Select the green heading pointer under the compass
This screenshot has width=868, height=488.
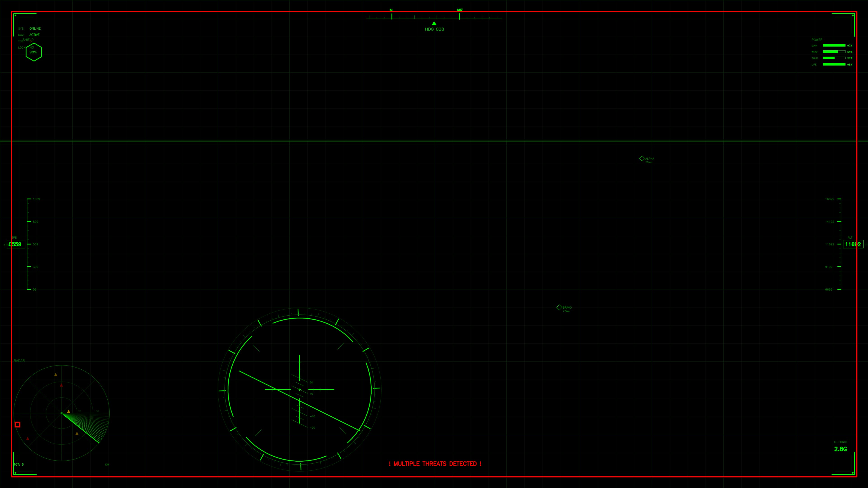click(x=434, y=23)
